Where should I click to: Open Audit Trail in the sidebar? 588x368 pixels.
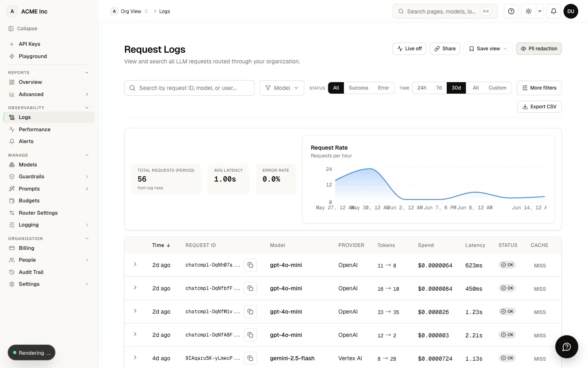49,272
